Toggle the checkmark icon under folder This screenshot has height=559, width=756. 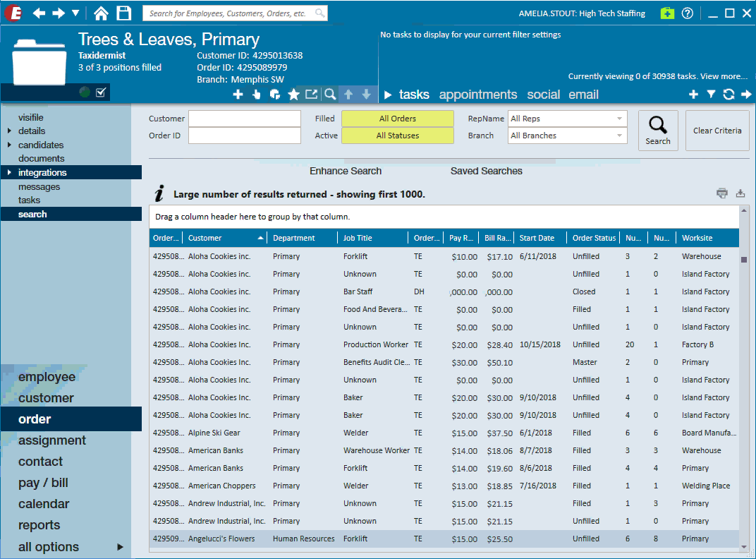[x=101, y=92]
